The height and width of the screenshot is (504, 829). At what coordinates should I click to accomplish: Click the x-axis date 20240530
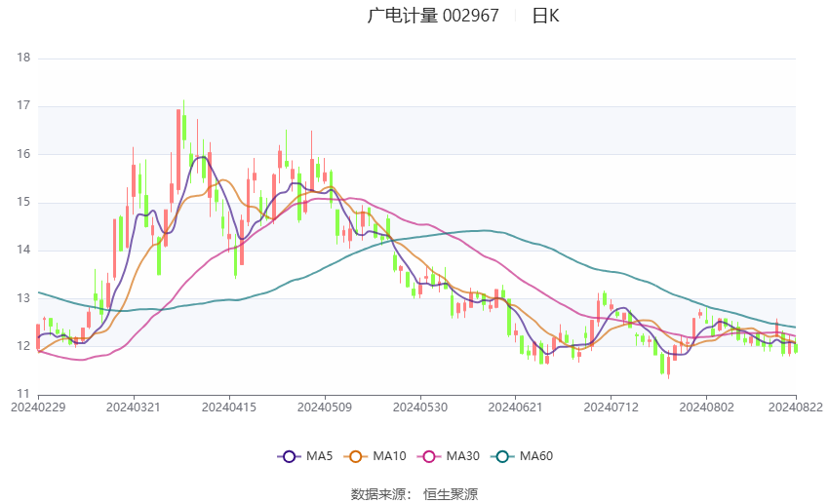420,407
